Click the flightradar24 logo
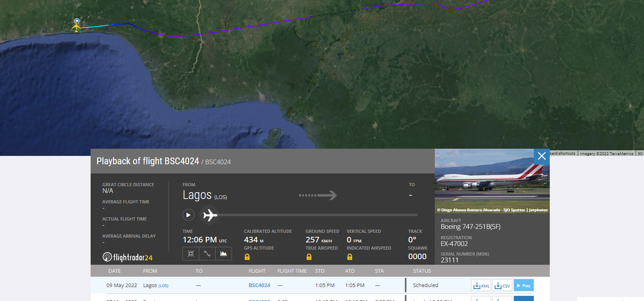Image resolution: width=644 pixels, height=301 pixels. tap(127, 257)
